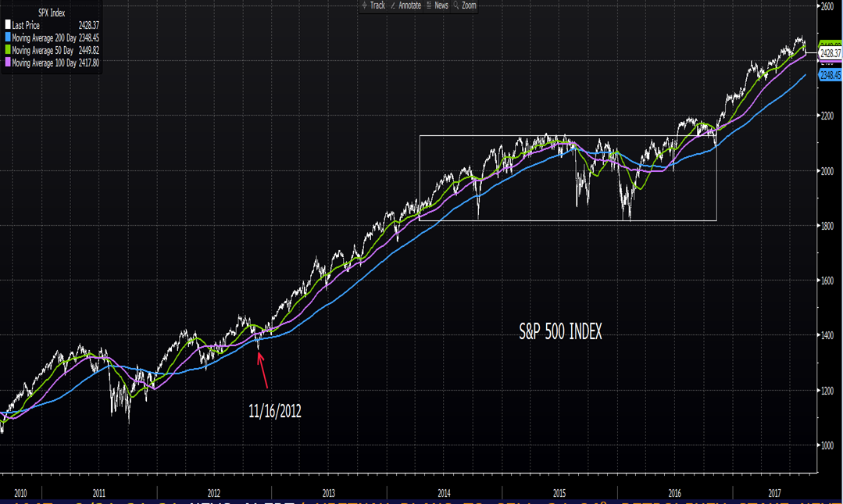Click the 1200 price axis label
The height and width of the screenshot is (504, 843).
pos(827,391)
